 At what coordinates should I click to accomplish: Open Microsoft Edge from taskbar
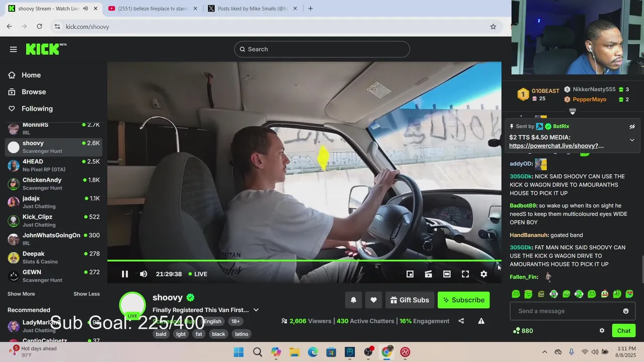313,352
